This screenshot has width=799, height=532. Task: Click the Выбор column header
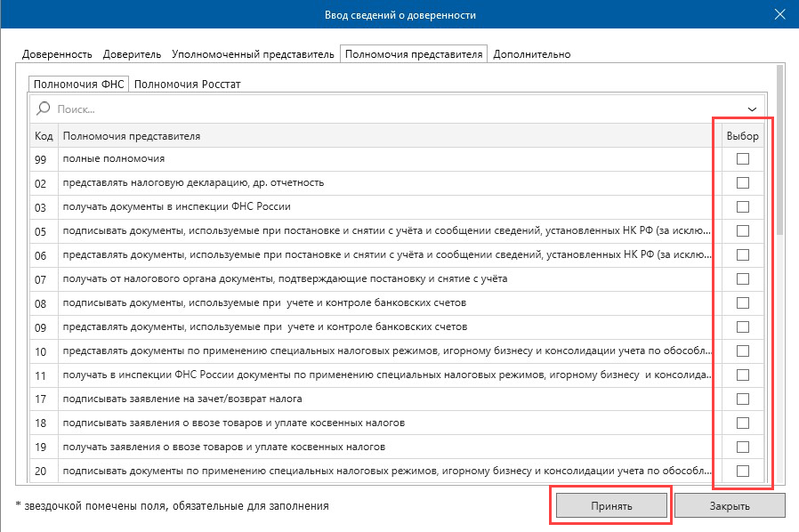coord(742,136)
